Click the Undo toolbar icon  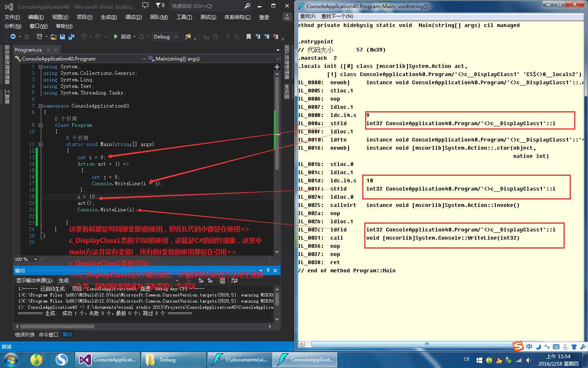[84, 37]
